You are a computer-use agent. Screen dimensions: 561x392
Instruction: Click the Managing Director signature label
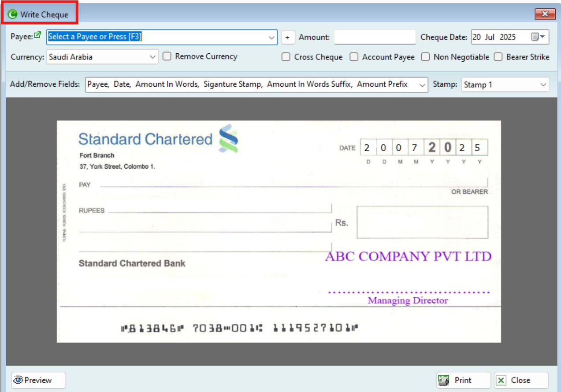408,300
